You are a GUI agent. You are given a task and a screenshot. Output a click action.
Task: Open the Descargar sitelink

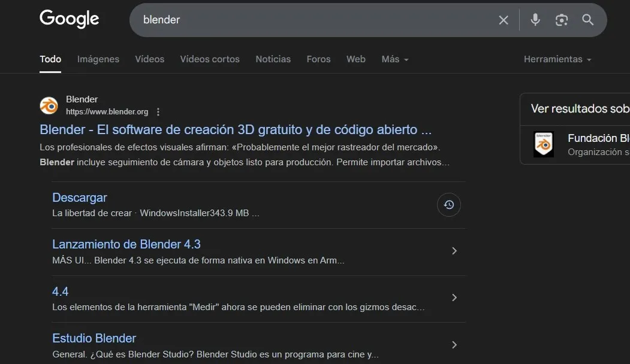tap(80, 198)
